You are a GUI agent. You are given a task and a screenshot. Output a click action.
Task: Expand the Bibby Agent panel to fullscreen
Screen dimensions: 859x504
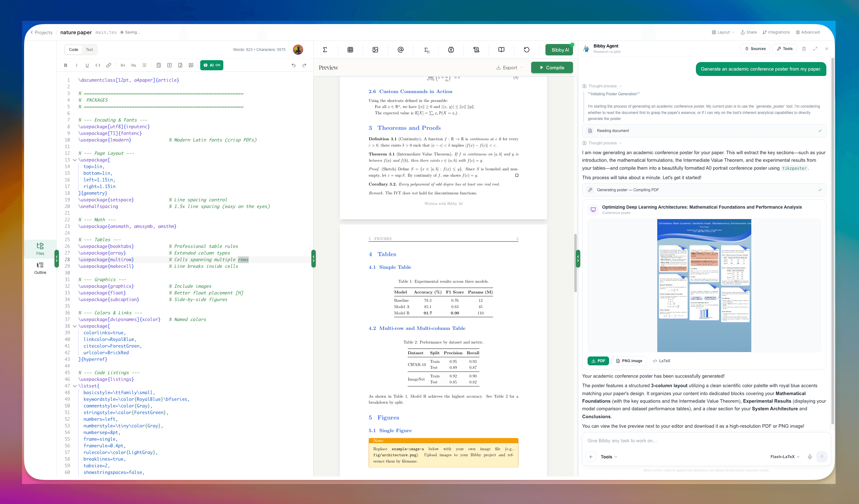[x=815, y=49]
